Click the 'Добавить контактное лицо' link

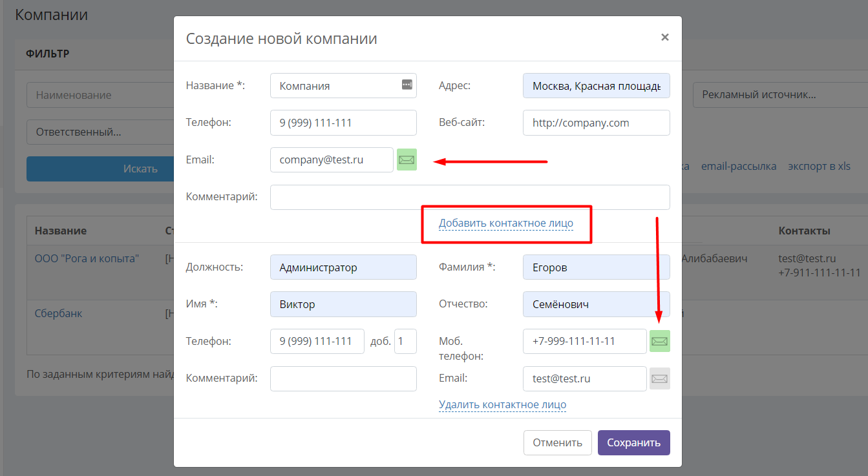[506, 223]
